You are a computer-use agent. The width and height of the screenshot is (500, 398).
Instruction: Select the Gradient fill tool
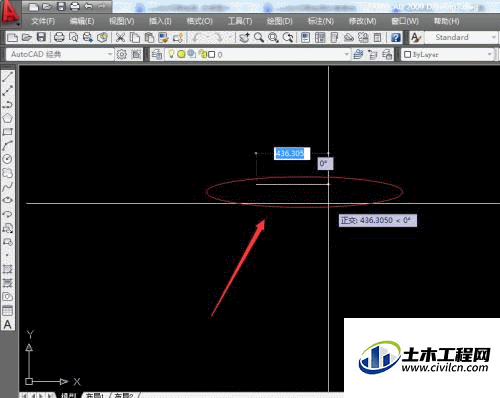8,283
